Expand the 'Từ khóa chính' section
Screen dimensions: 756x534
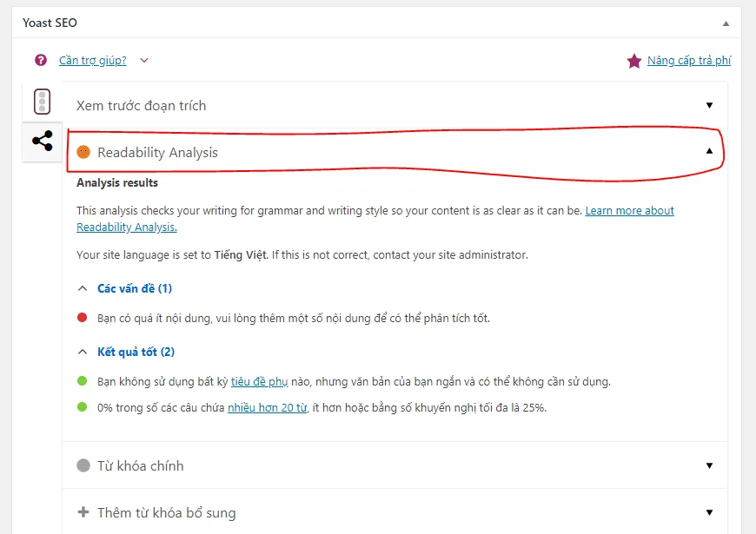tap(395, 465)
